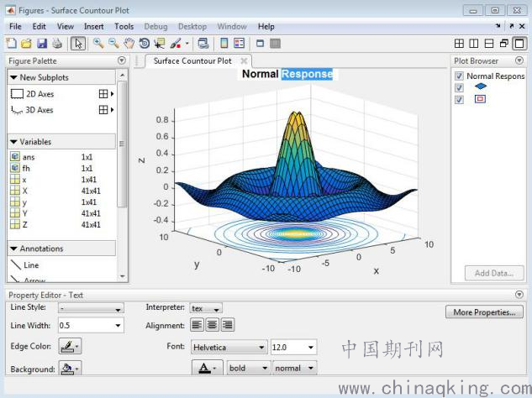Set text alignment to right
This screenshot has height=398, width=532.
coord(228,325)
